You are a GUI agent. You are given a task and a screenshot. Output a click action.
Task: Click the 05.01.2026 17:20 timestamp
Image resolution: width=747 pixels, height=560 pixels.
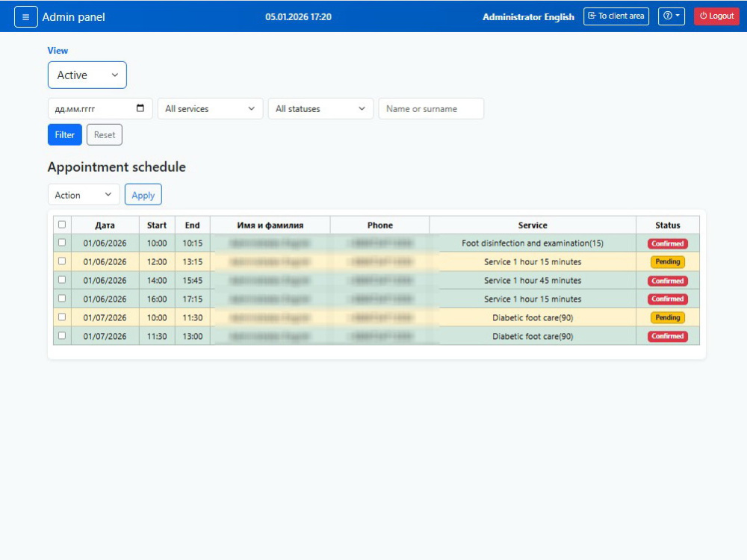pos(298,16)
